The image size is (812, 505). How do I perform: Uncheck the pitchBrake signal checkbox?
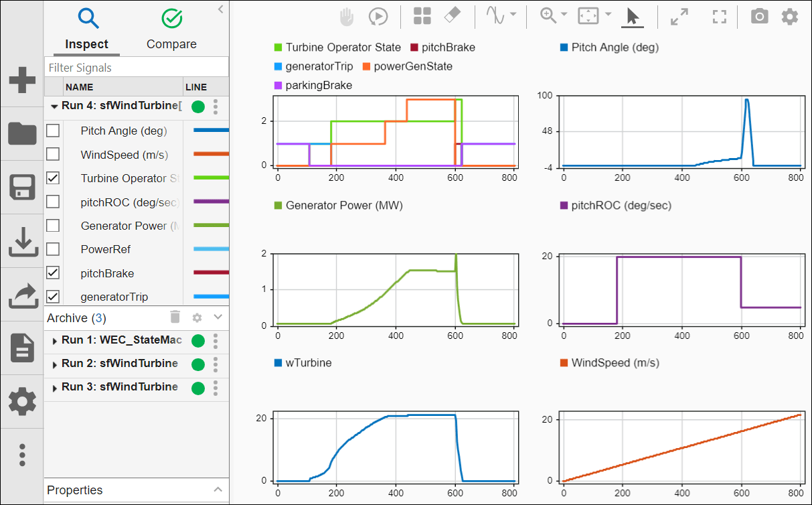pyautogui.click(x=52, y=273)
